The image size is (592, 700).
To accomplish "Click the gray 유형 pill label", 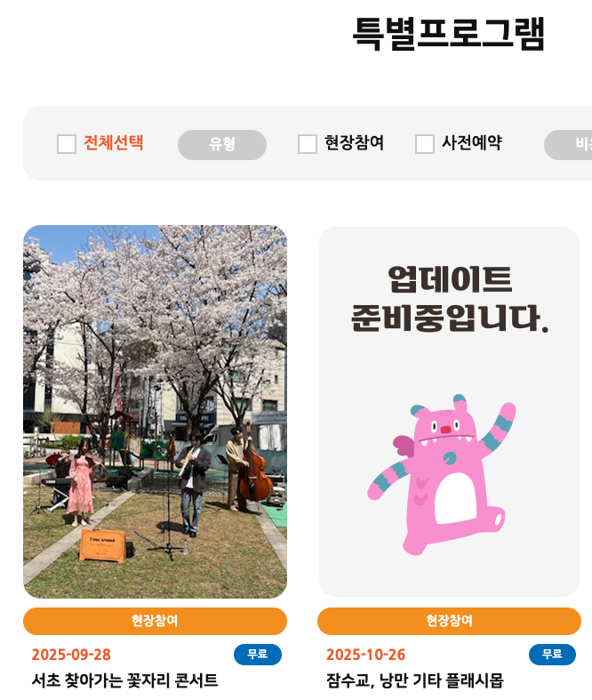I will pos(222,145).
